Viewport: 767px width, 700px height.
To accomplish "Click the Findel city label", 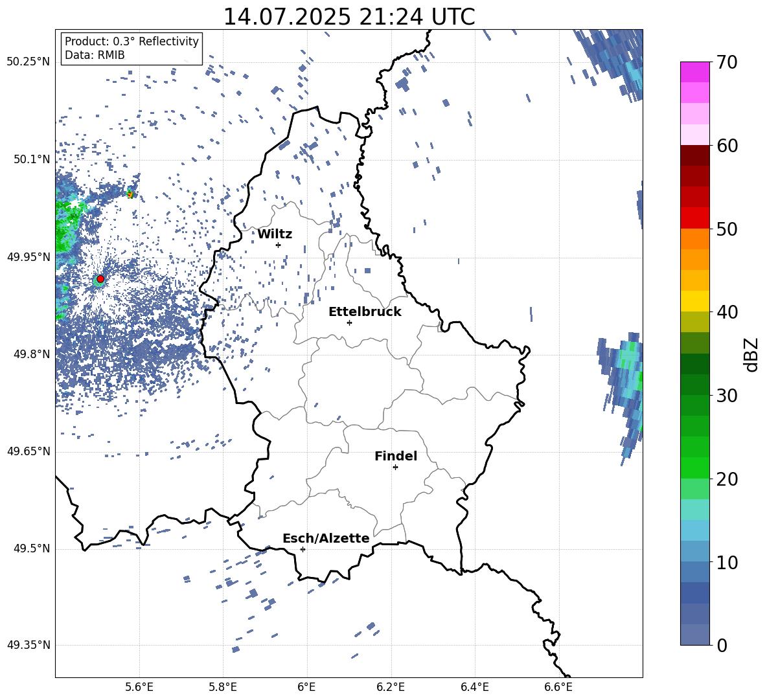I will [396, 456].
